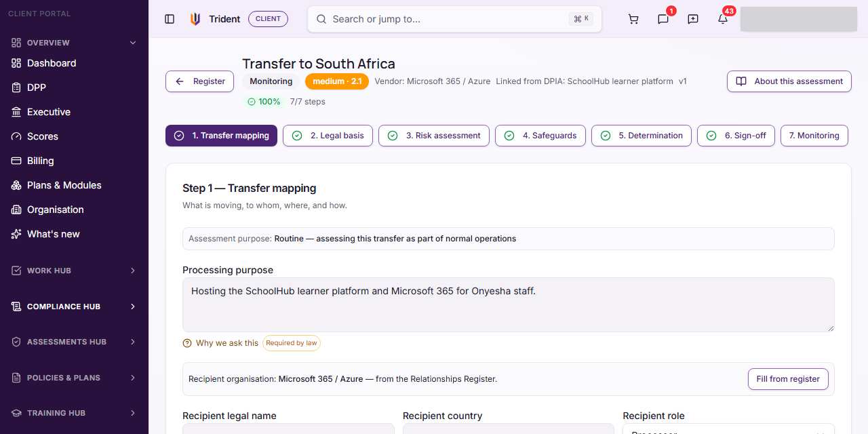This screenshot has width=868, height=434.
Task: Click Linked from DPIA: SchoolHub learner platform
Action: (x=585, y=81)
